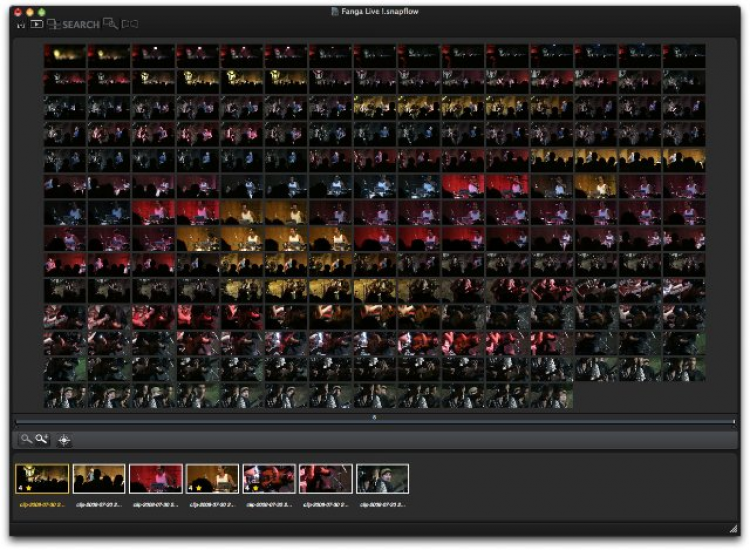This screenshot has height=550, width=750.
Task: Open the first frame in the grid's top row
Action: pos(65,56)
